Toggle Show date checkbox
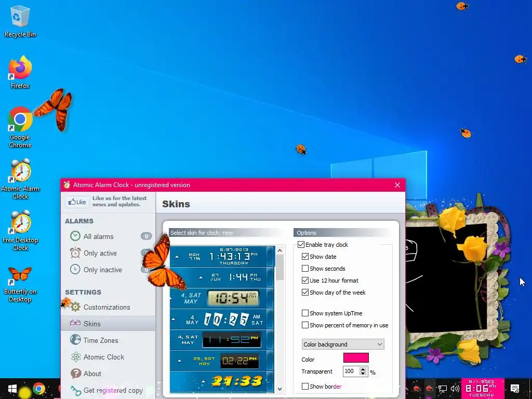 (x=305, y=257)
